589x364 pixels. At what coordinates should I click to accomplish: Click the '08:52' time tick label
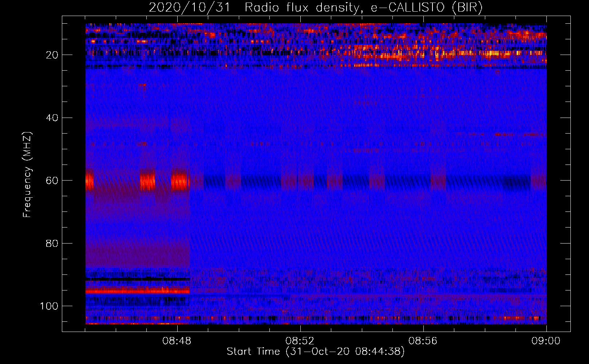coord(300,341)
